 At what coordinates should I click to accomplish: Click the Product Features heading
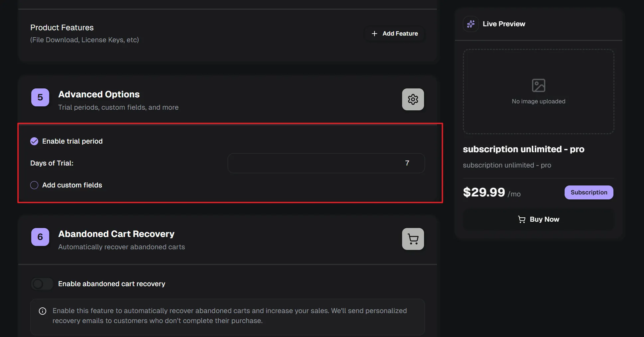62,28
